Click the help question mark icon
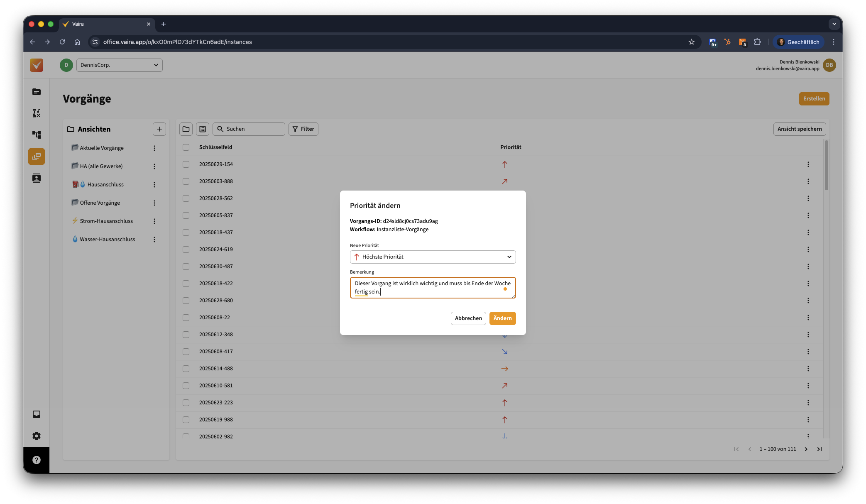This screenshot has height=504, width=866. (37, 460)
